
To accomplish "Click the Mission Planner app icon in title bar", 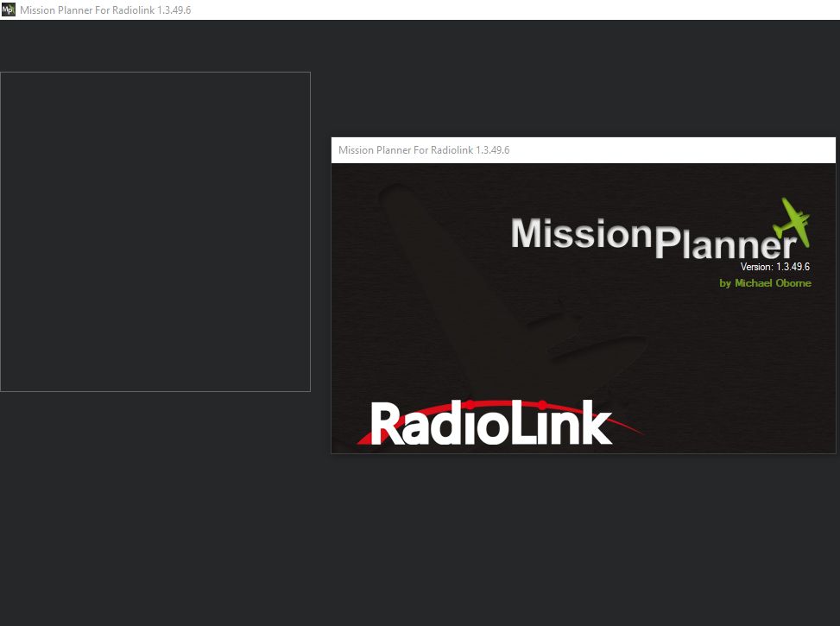I will [9, 9].
